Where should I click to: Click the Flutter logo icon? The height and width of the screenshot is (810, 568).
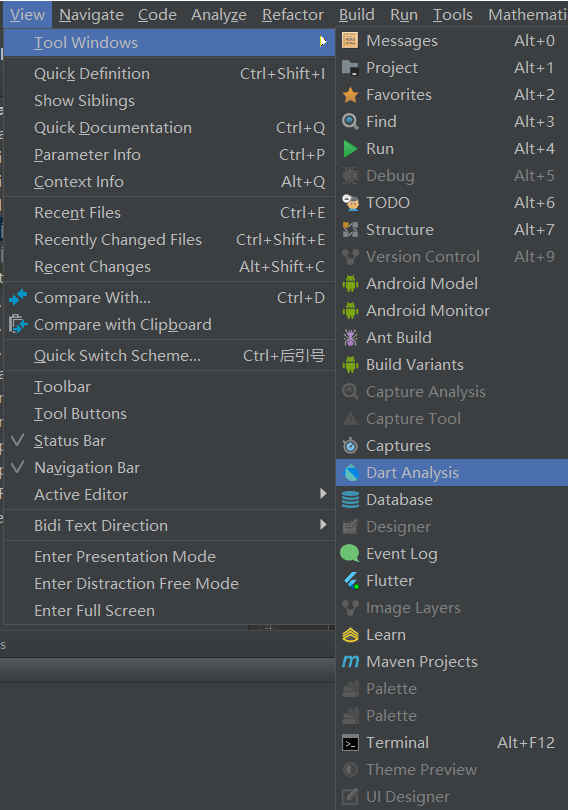(351, 581)
